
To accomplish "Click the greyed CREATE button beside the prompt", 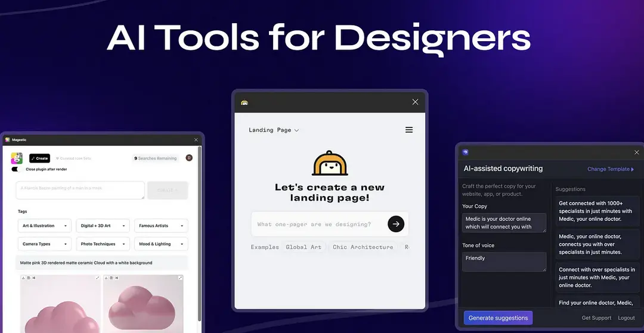I will coord(168,190).
